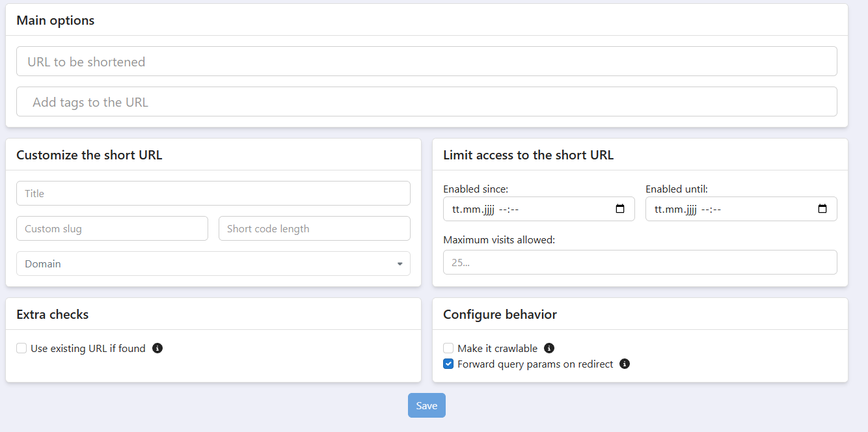Click info icon next to Make it crawlable
The height and width of the screenshot is (432, 868).
click(x=549, y=348)
